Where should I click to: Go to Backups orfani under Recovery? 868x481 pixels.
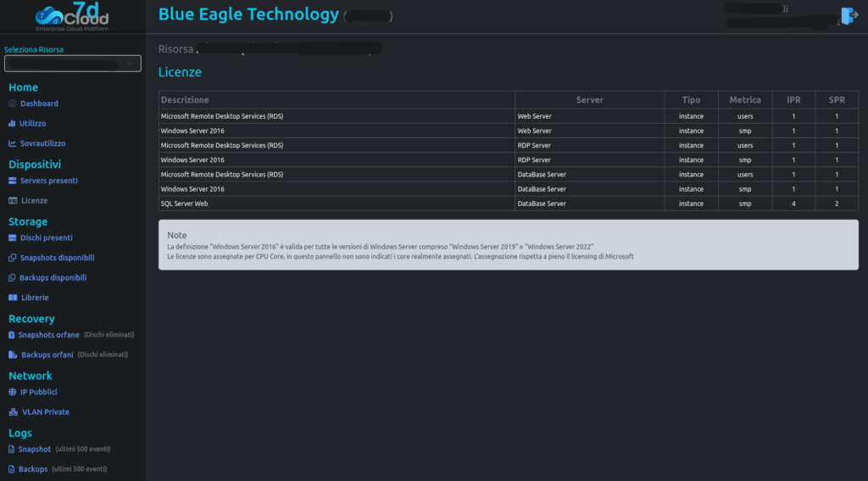click(x=47, y=355)
